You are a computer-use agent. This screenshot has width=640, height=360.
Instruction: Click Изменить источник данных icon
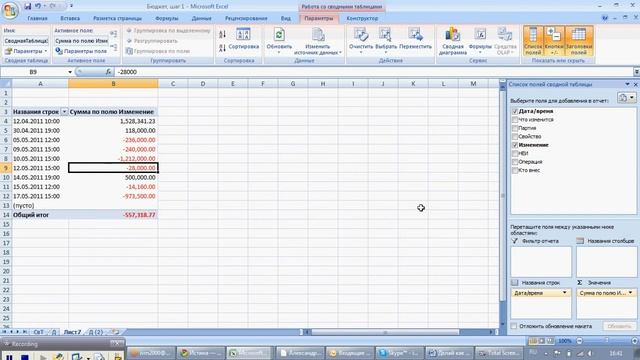coord(318,34)
